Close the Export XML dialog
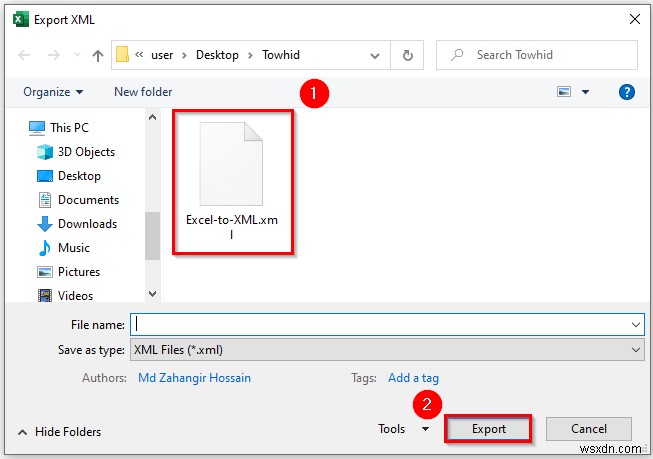Screen dimensions: 653x459 (634, 19)
